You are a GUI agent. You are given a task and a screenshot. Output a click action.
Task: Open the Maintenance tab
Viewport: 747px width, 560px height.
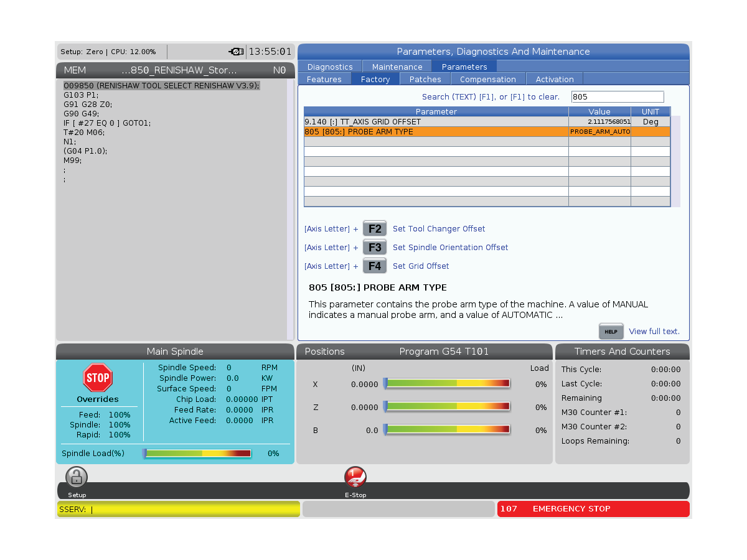(397, 67)
